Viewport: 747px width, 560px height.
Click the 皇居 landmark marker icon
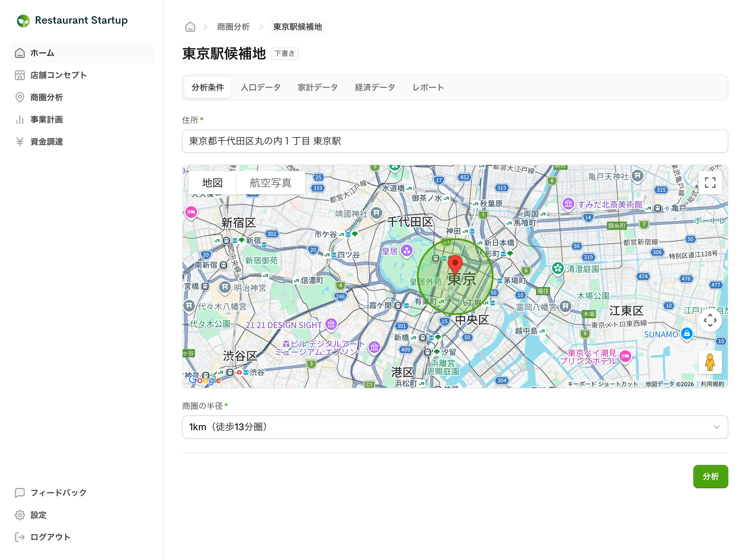pos(406,251)
